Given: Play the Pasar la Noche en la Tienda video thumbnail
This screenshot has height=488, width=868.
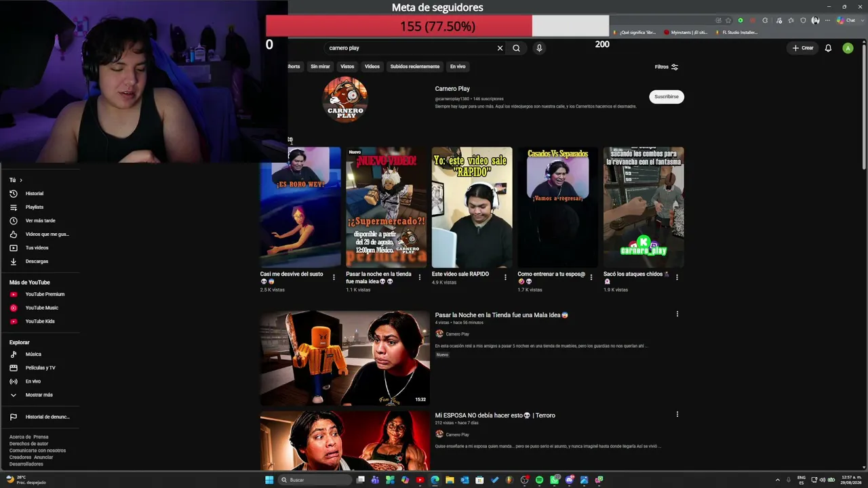Looking at the screenshot, I should (345, 359).
